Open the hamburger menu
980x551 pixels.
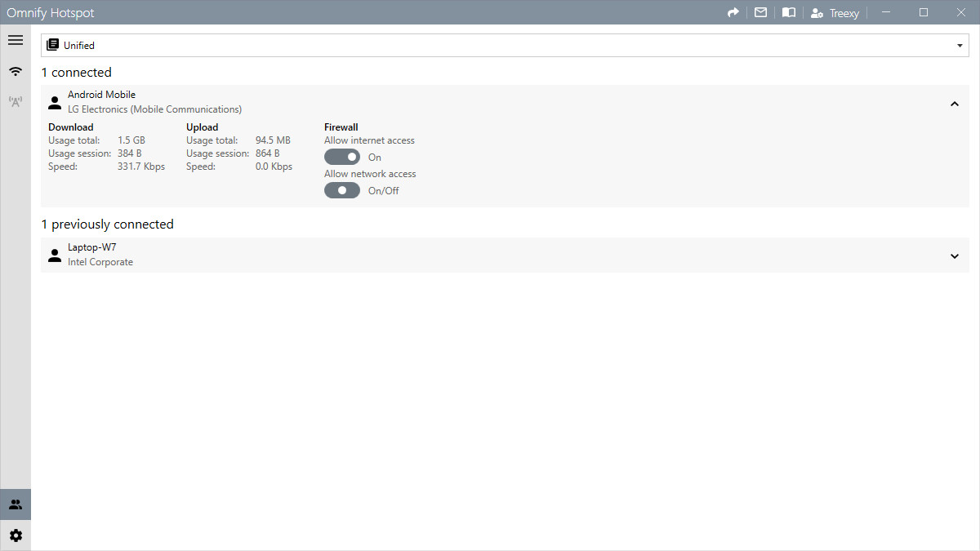click(x=15, y=39)
